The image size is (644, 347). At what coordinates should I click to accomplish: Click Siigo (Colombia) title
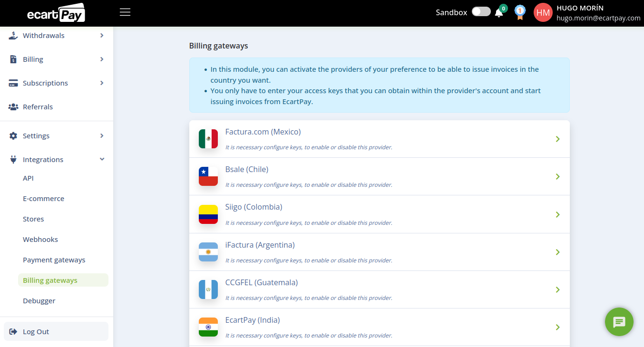point(254,207)
